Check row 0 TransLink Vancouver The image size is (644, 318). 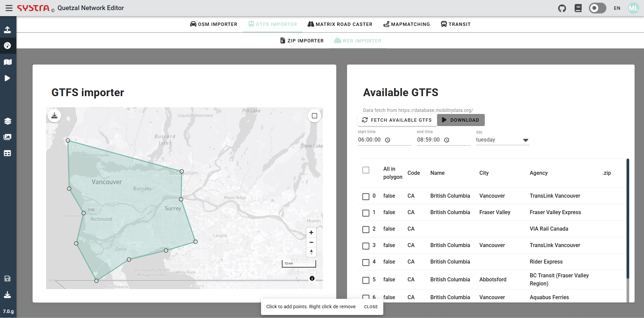click(366, 197)
